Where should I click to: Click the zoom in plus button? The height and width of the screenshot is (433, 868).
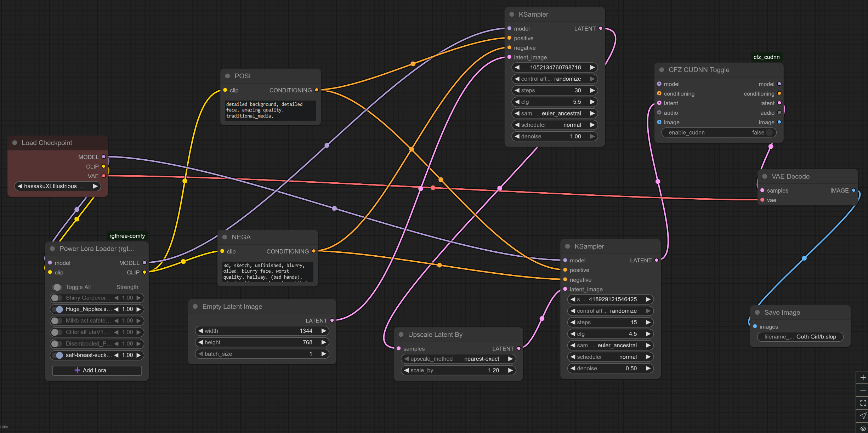[x=863, y=377]
